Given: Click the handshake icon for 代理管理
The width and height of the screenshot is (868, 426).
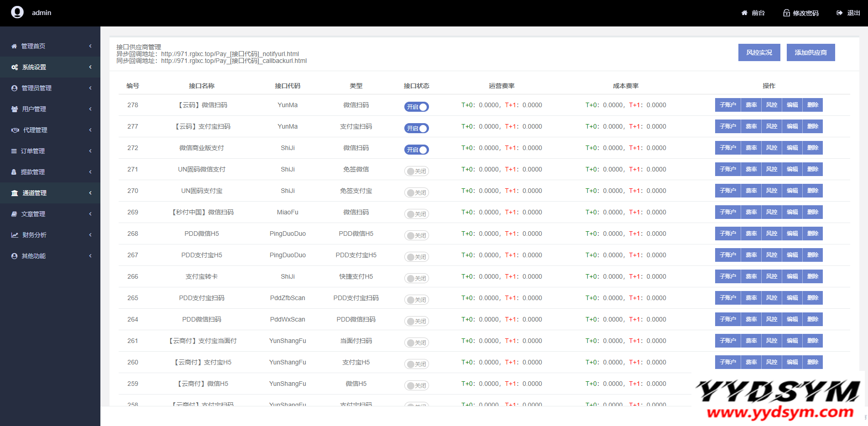Looking at the screenshot, I should click(x=15, y=130).
